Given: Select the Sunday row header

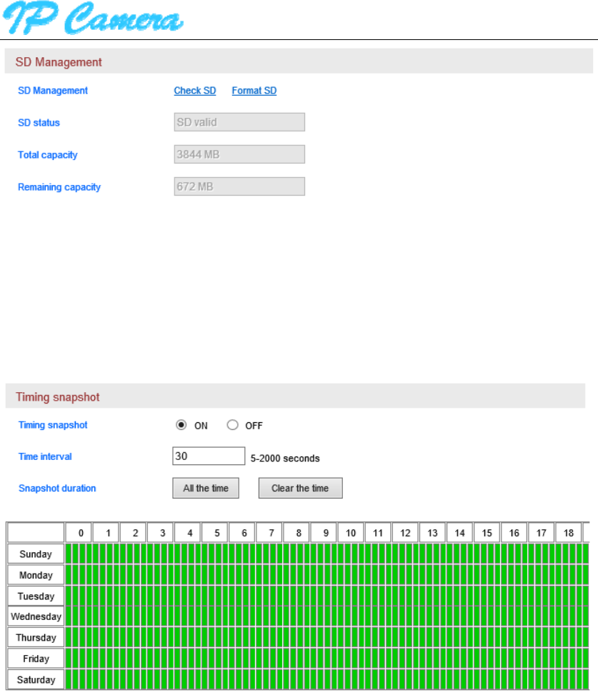Looking at the screenshot, I should 36,554.
